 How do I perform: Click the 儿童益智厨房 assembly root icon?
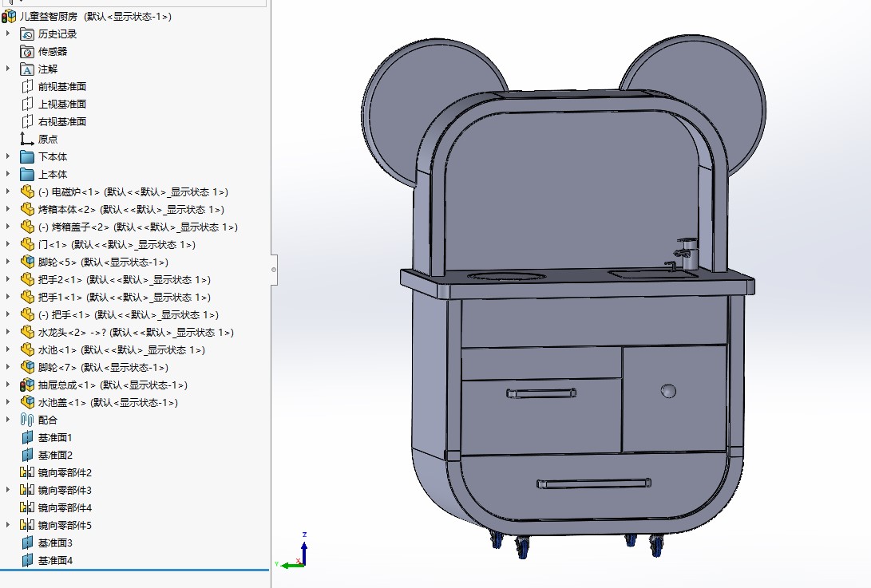click(x=9, y=17)
